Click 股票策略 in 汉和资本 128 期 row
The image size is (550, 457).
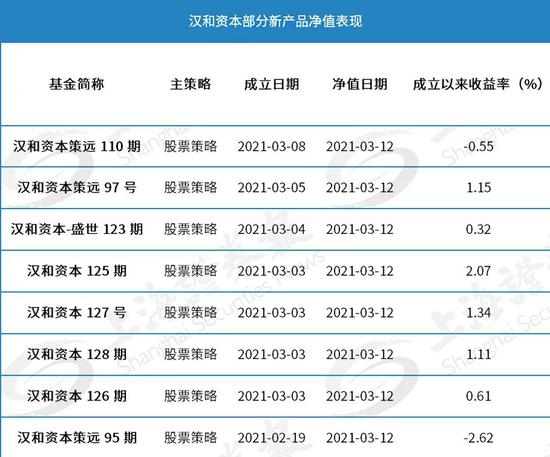coord(190,355)
